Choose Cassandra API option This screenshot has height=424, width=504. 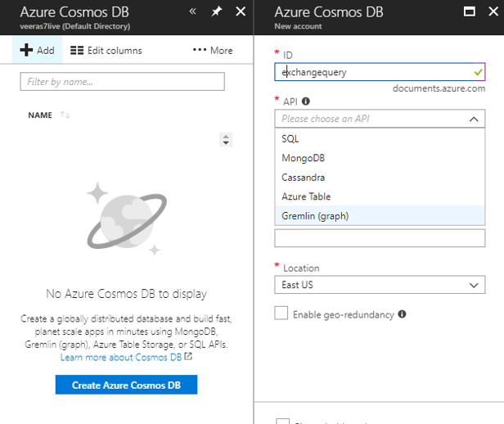click(380, 178)
